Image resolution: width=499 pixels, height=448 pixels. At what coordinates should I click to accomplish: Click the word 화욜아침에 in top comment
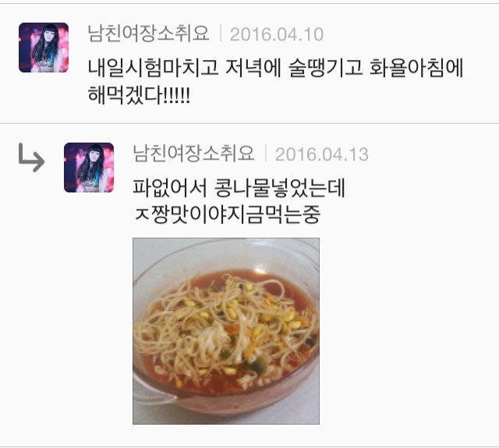[416, 68]
